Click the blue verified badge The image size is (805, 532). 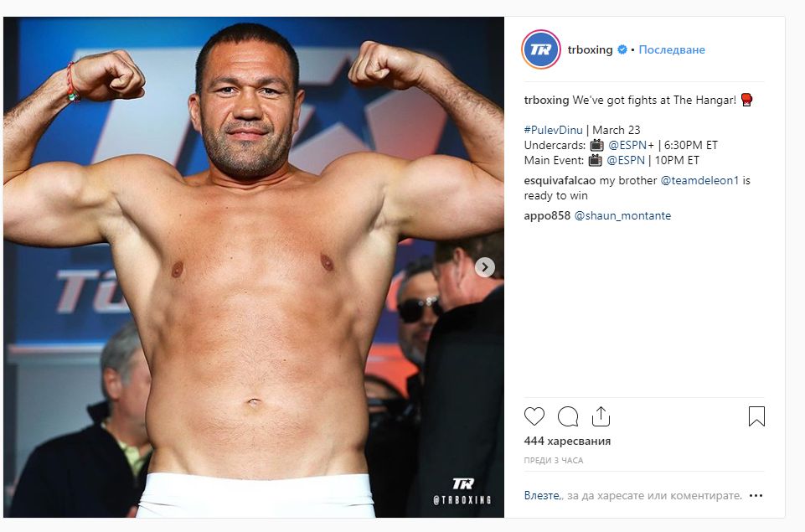coord(622,50)
